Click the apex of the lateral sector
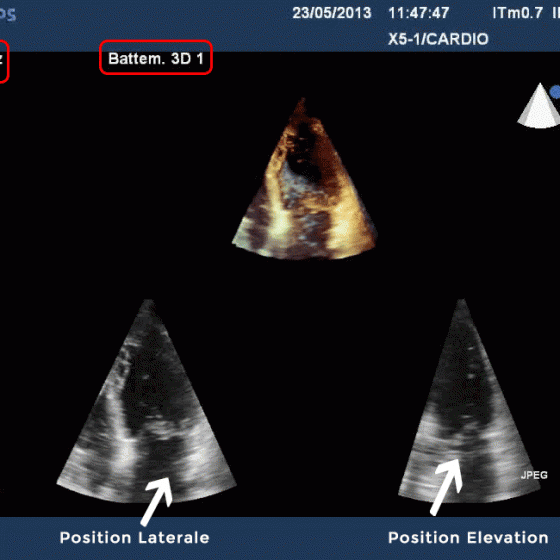This screenshot has width=560, height=560. [148, 302]
